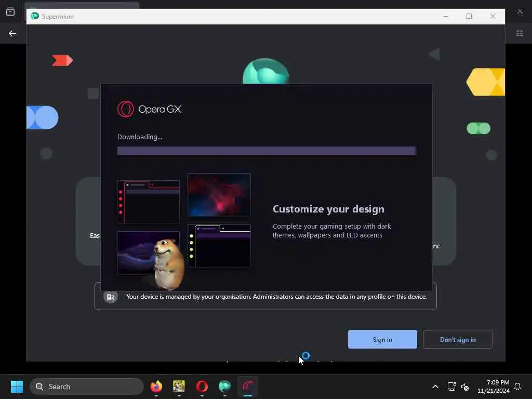Click the hamster mascot image

(169, 263)
